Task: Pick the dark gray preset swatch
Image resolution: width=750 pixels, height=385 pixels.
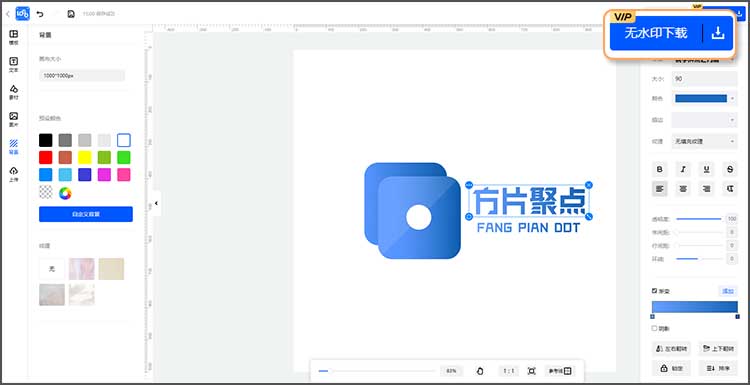Action: tap(65, 140)
